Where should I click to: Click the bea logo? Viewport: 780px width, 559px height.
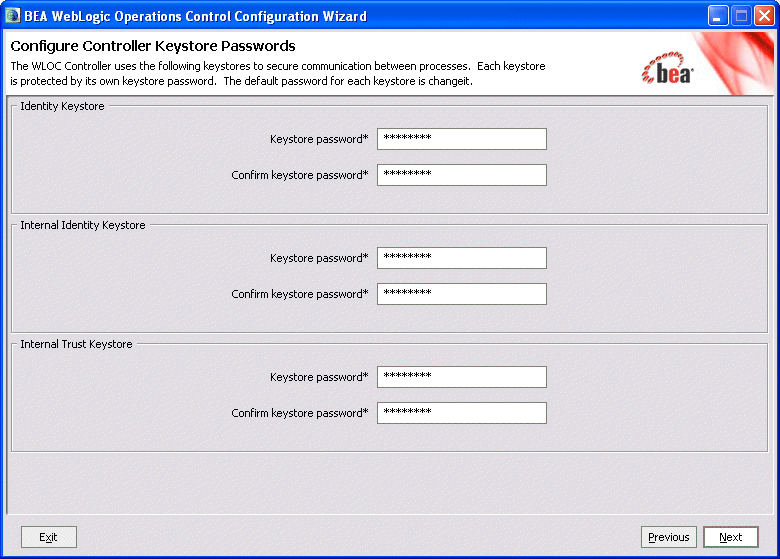click(667, 69)
